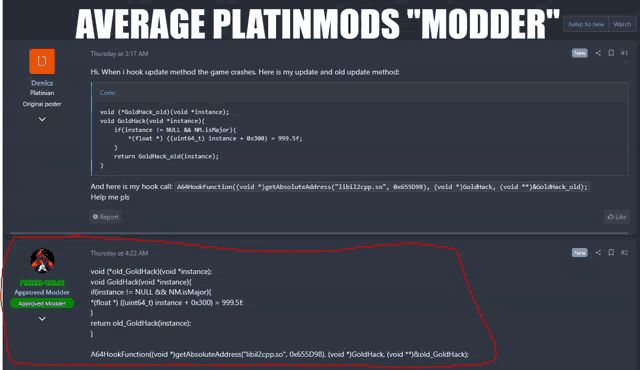This screenshot has height=370, width=640.
Task: Click 'void GoldHack(void *instance){' in first post
Action: point(152,121)
